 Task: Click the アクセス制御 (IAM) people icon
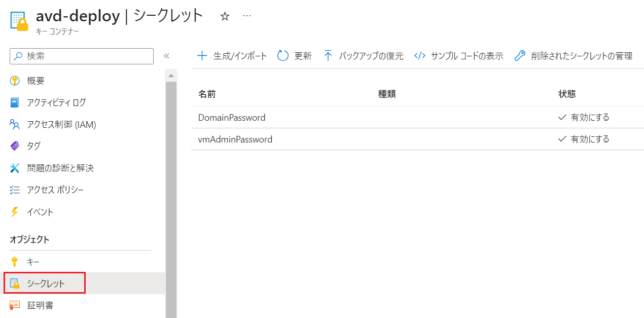click(15, 124)
